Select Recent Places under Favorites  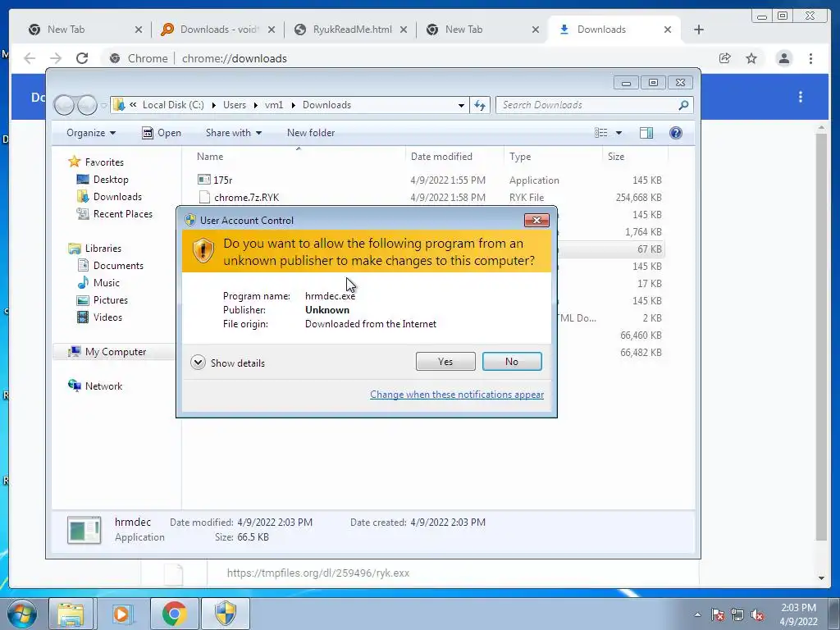tap(115, 214)
